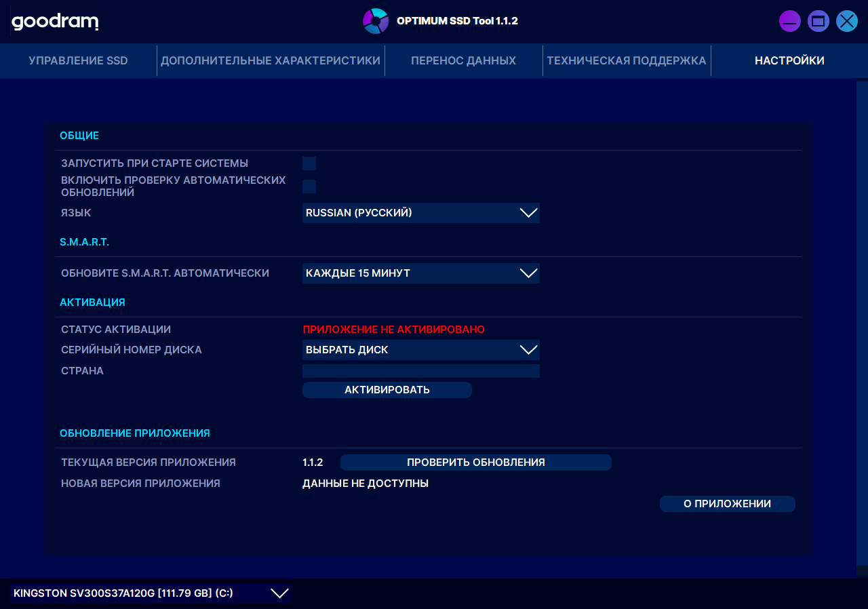Screen dimensions: 868x609
Task: Click ПРИЛОЖЕНИЕ НЕ АКТИВИРОВАНО status text
Action: click(x=394, y=330)
